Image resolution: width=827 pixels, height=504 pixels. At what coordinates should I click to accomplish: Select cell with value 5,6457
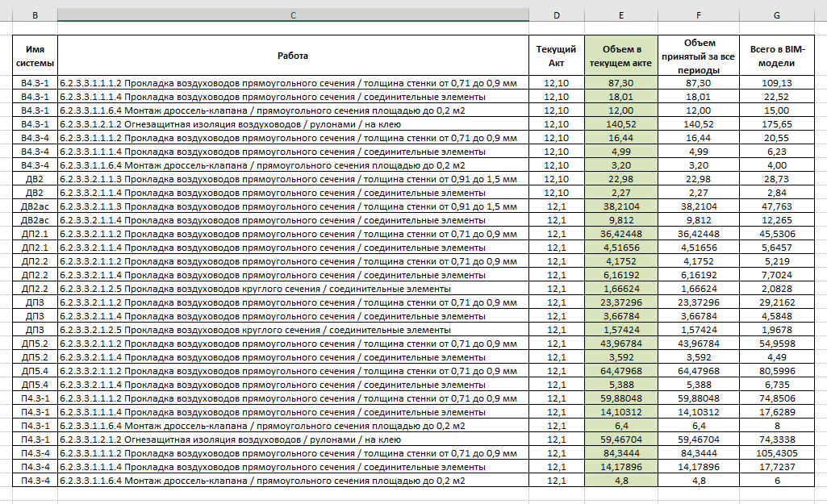(x=777, y=248)
